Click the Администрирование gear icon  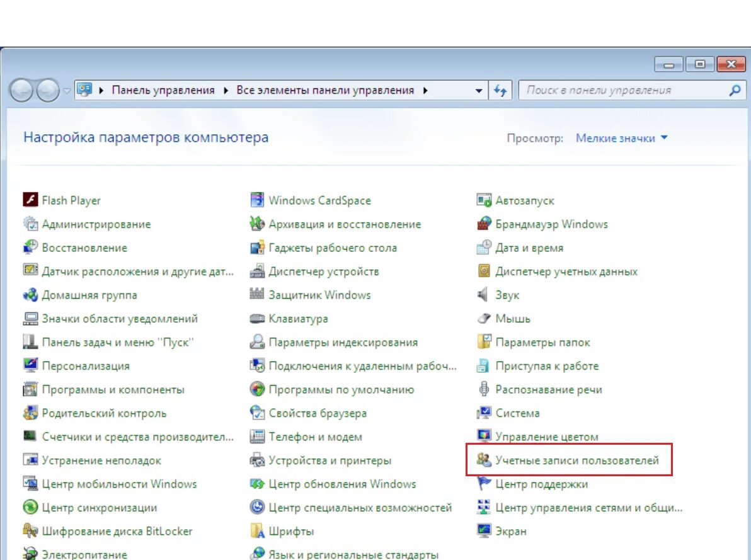(30, 223)
